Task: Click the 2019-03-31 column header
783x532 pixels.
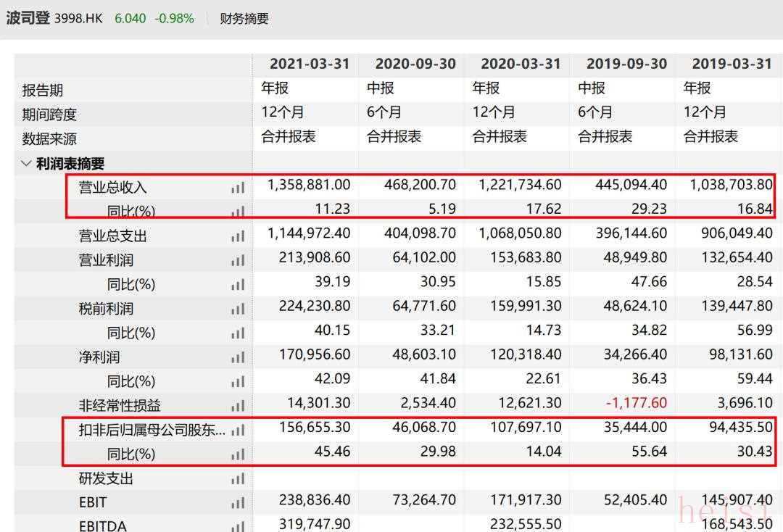Action: pos(732,64)
